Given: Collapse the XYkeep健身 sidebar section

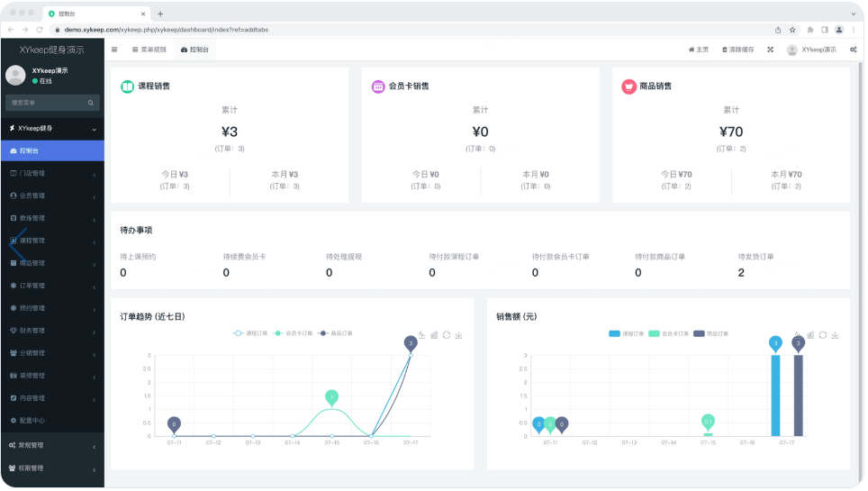Looking at the screenshot, I should (x=52, y=129).
